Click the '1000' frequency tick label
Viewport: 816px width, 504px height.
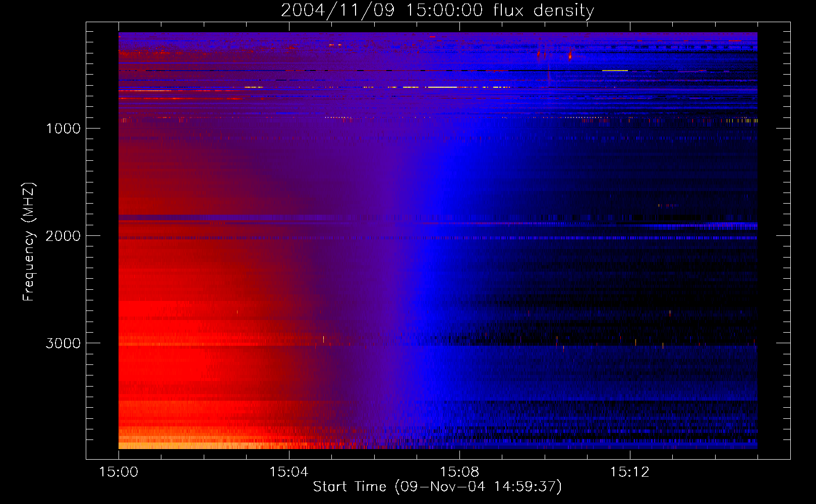tap(63, 129)
